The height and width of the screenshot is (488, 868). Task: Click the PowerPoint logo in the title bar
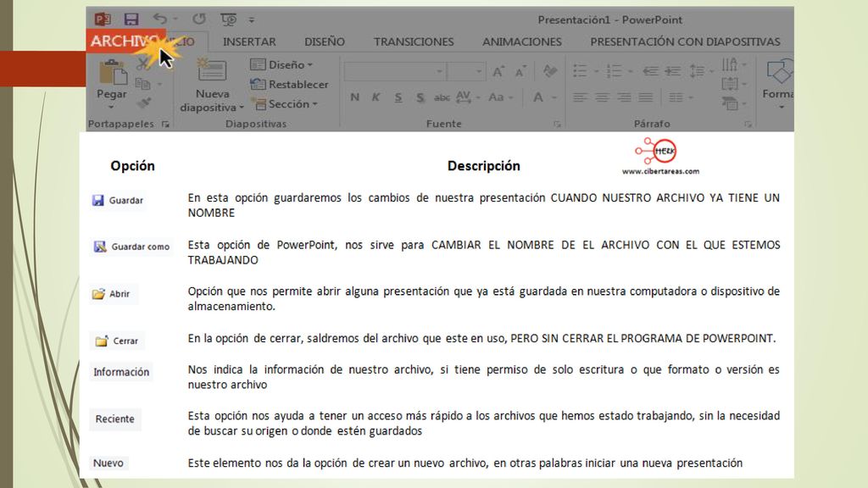[x=103, y=19]
